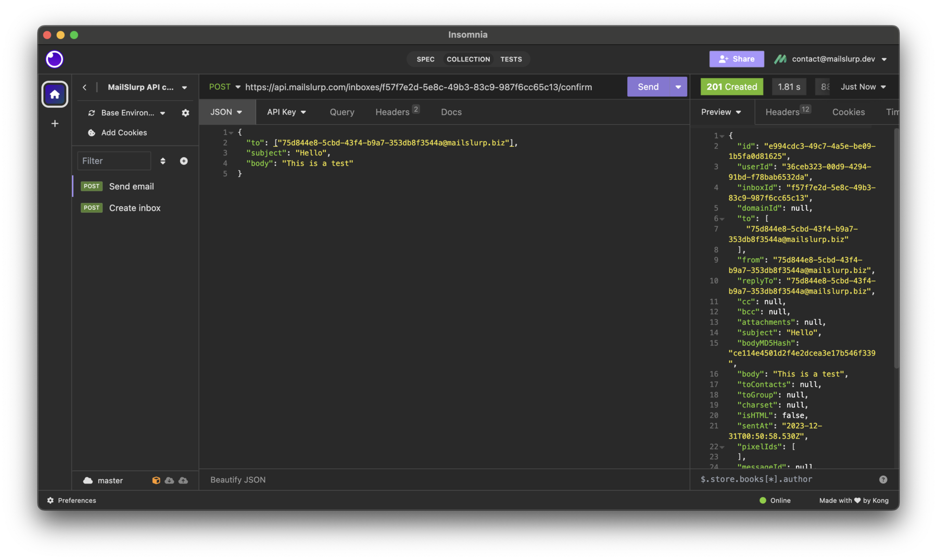Click the cloud download icon next to the orange cube
Viewport: 937px width, 560px height.
click(170, 480)
